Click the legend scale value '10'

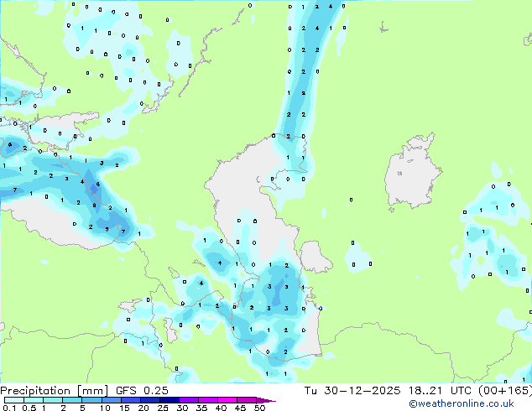pyautogui.click(x=105, y=408)
